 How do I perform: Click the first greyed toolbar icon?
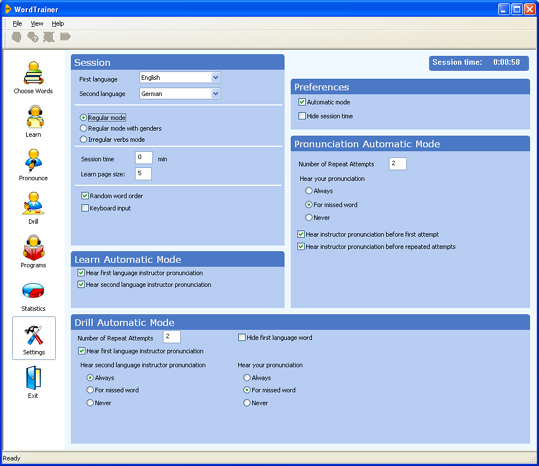click(16, 37)
